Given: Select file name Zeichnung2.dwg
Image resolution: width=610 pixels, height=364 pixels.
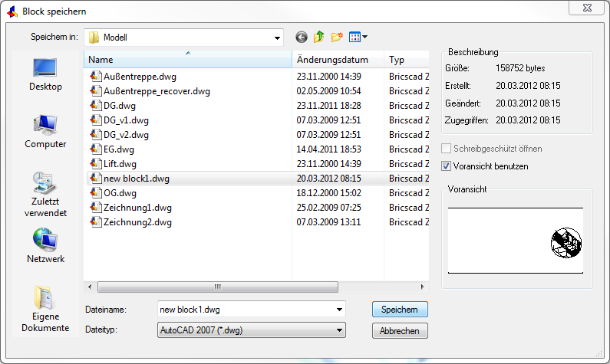Looking at the screenshot, I should click(x=137, y=222).
